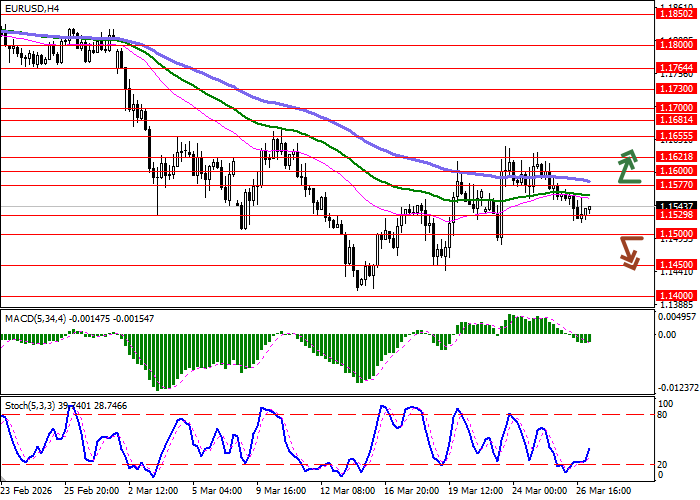Select the 1.1400 support price label
Viewport: 700px width, 500px height.
click(x=676, y=297)
